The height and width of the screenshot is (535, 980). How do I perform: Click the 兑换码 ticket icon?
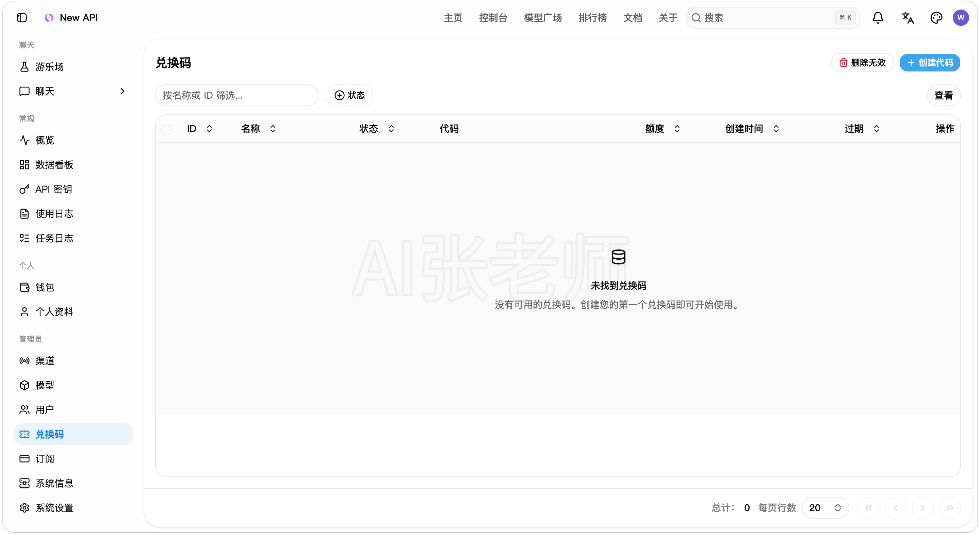[24, 434]
